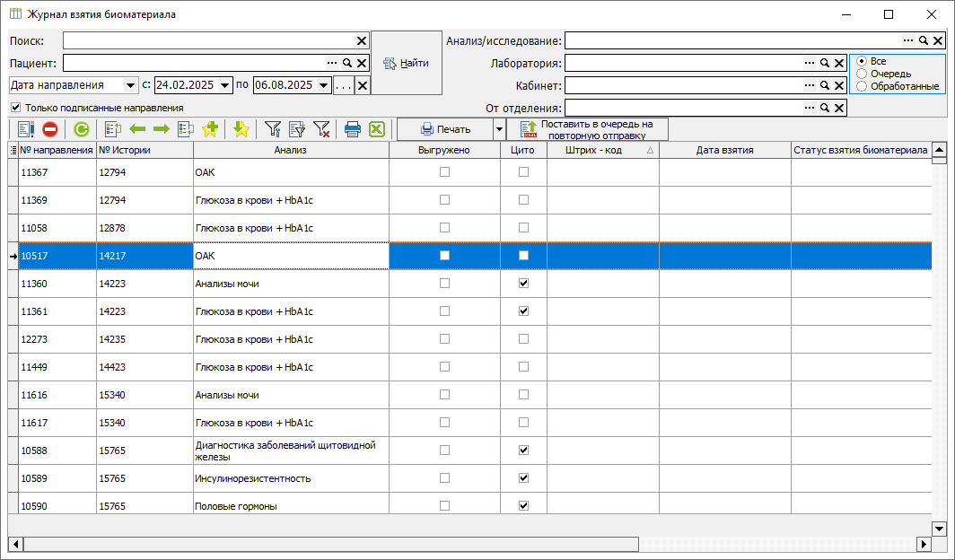The height and width of the screenshot is (560, 955).
Task: Toggle Цито checkbox for Инсулинорезистентность row
Action: click(x=524, y=477)
